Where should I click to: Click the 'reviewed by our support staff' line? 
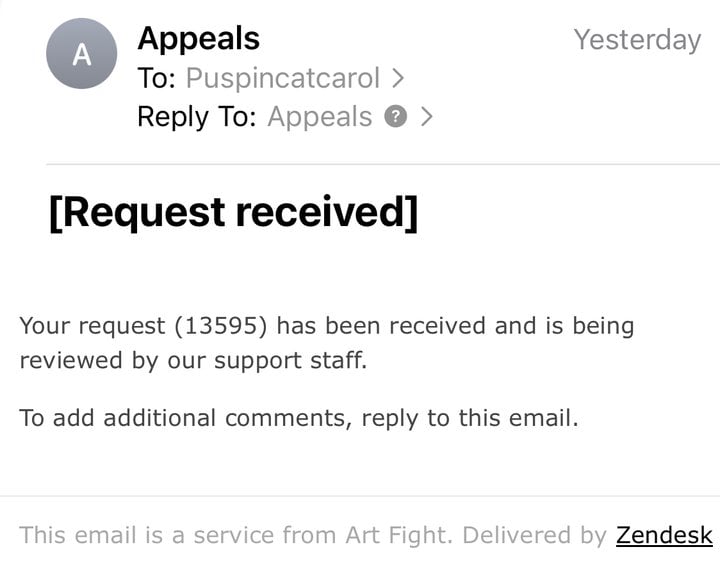coord(193,361)
